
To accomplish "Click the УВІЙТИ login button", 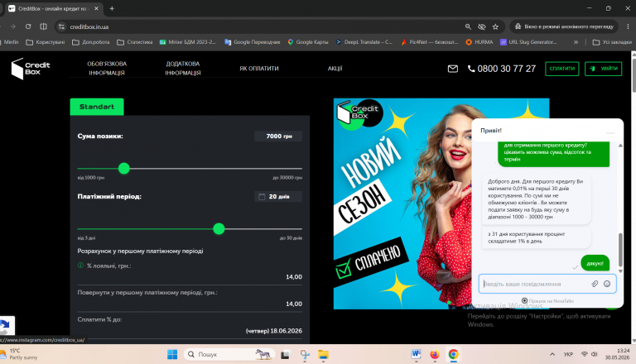I will click(x=603, y=69).
